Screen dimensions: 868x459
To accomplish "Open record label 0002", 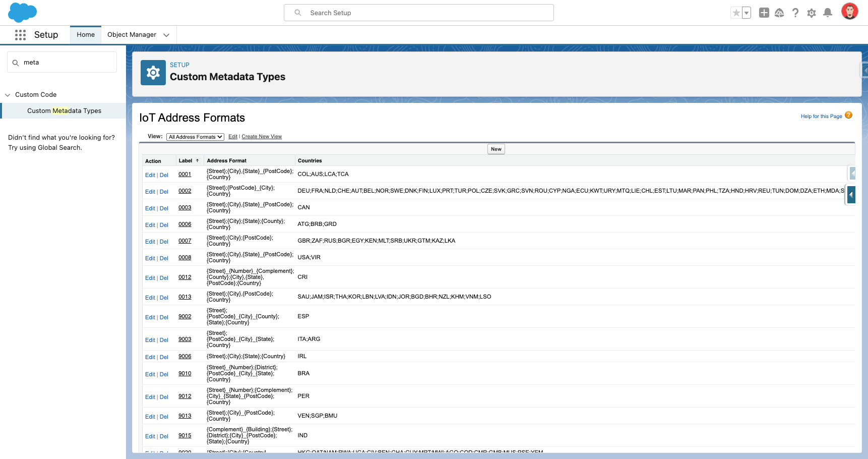I will pos(185,191).
